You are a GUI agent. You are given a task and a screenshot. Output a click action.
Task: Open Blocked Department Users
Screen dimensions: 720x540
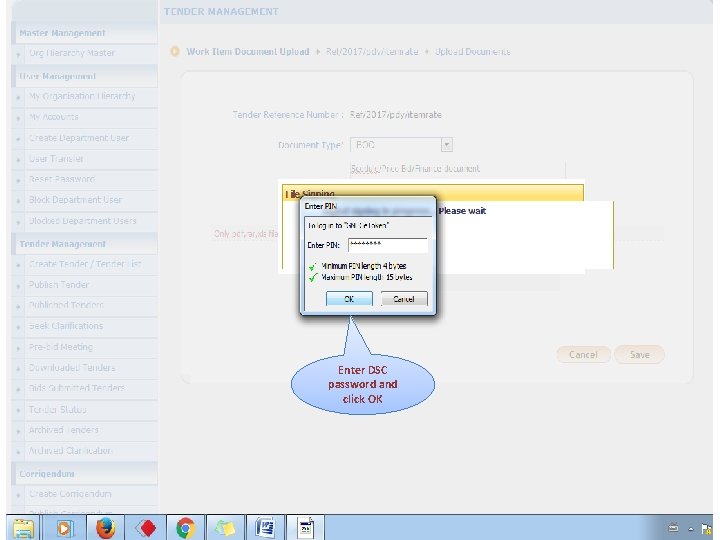pyautogui.click(x=83, y=221)
